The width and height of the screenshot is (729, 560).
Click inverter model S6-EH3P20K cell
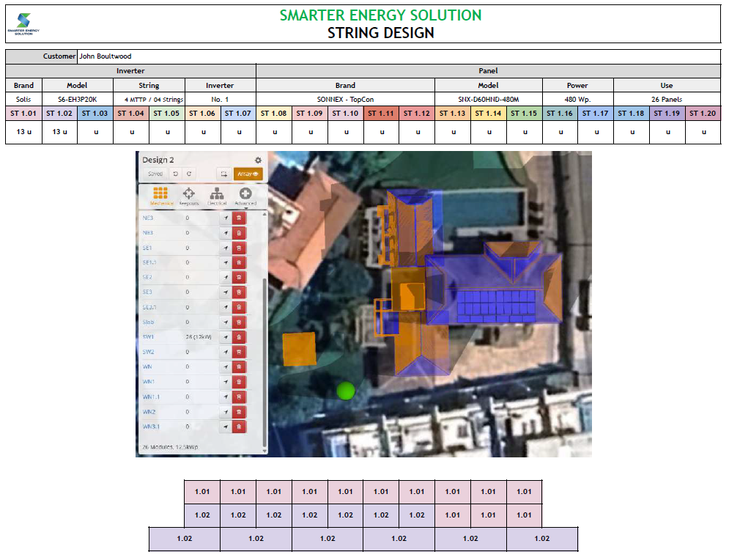point(78,100)
